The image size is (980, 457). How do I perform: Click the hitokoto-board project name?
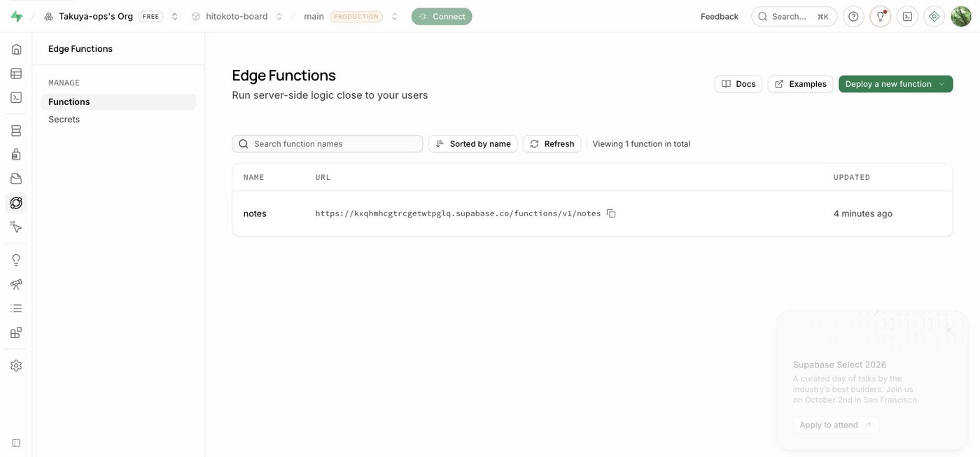point(237,16)
